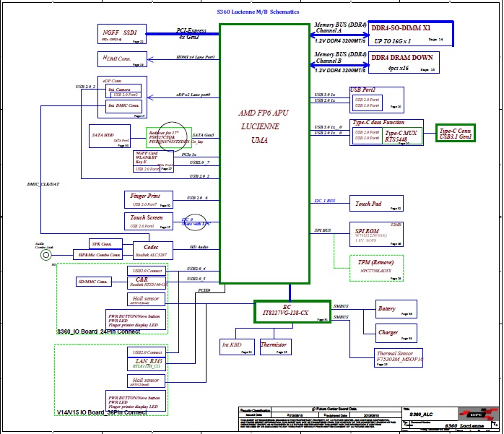This screenshot has height=434, width=504.
Task: Select the S360_IO Board 24Pin Connect caption
Action: click(x=98, y=331)
